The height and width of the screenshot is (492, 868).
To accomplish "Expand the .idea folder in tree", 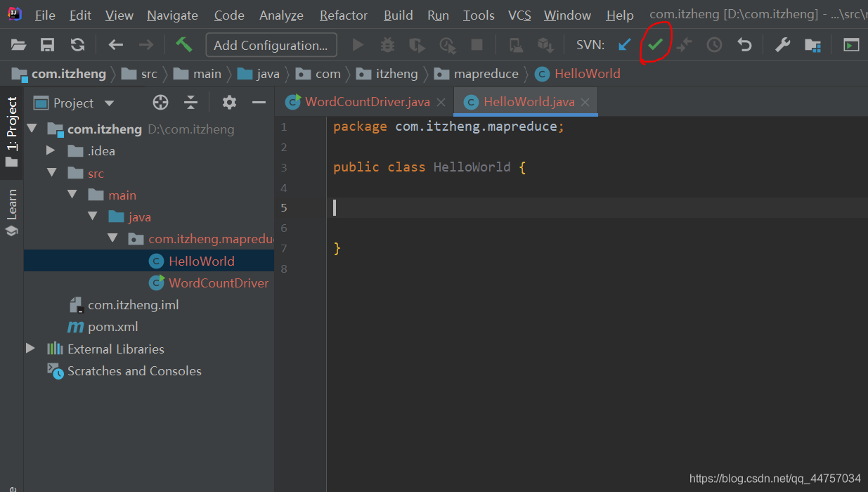I will [x=51, y=150].
